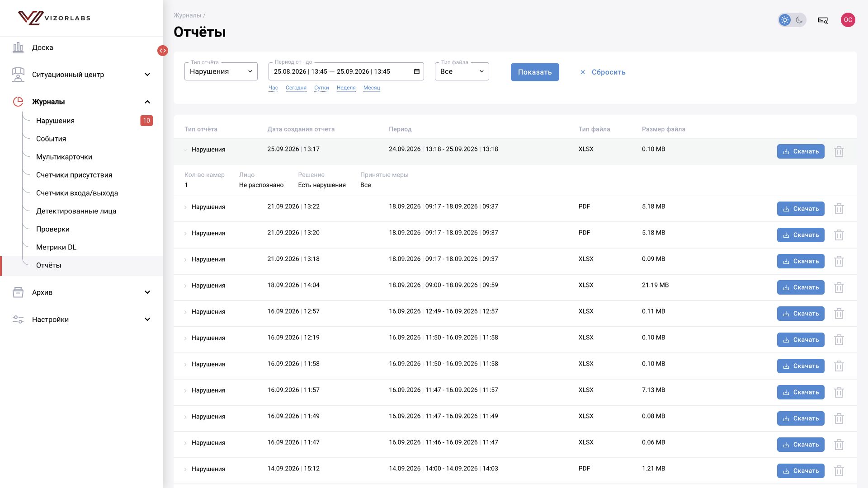Switch to light theme sun toggle

785,20
